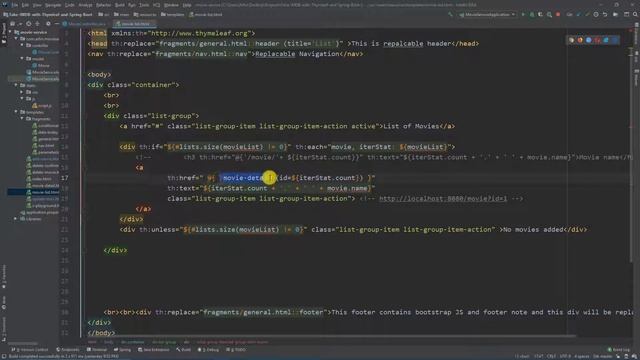Click the red Stop button
Image resolution: width=640 pixels, height=360 pixels.
[x=558, y=15]
